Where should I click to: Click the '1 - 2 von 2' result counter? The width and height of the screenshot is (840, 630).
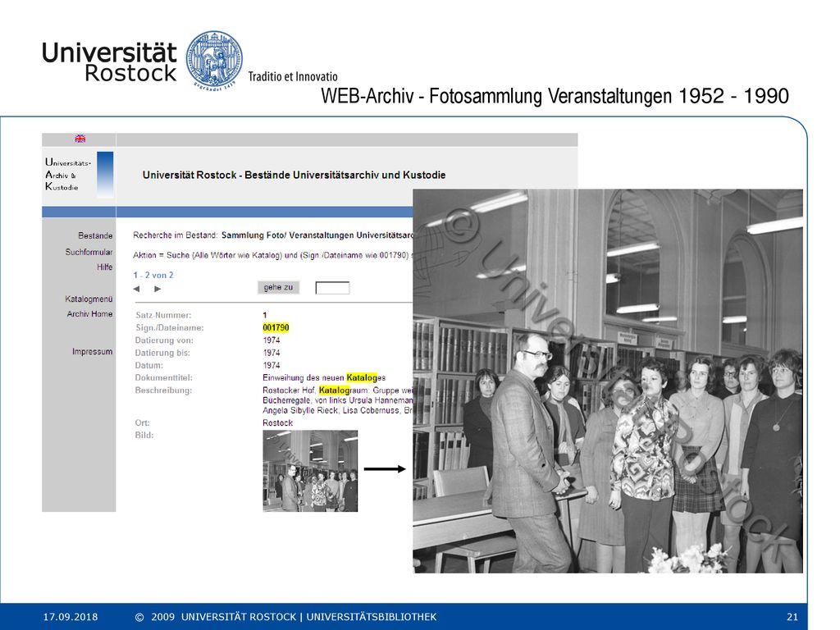153,275
